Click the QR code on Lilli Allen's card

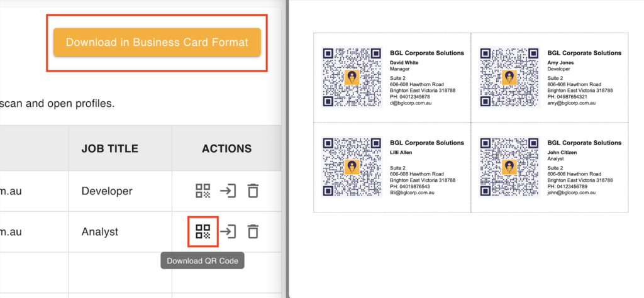point(352,167)
